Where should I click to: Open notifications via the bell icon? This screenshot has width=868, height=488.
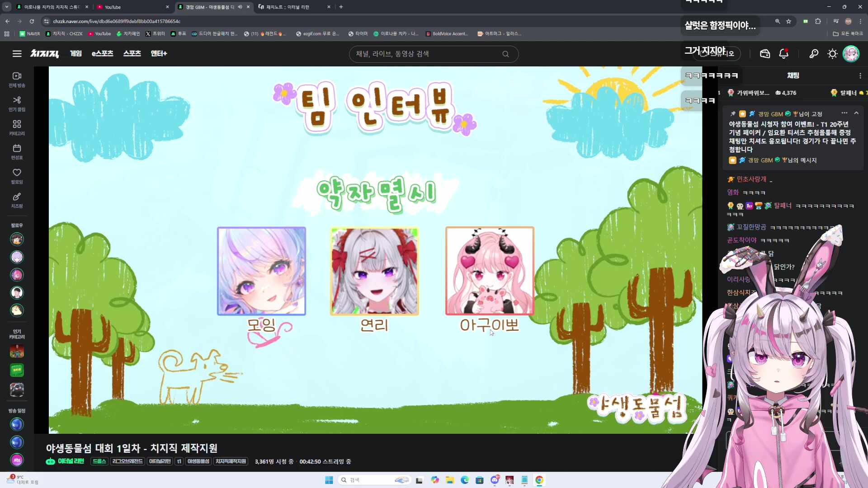tap(783, 53)
